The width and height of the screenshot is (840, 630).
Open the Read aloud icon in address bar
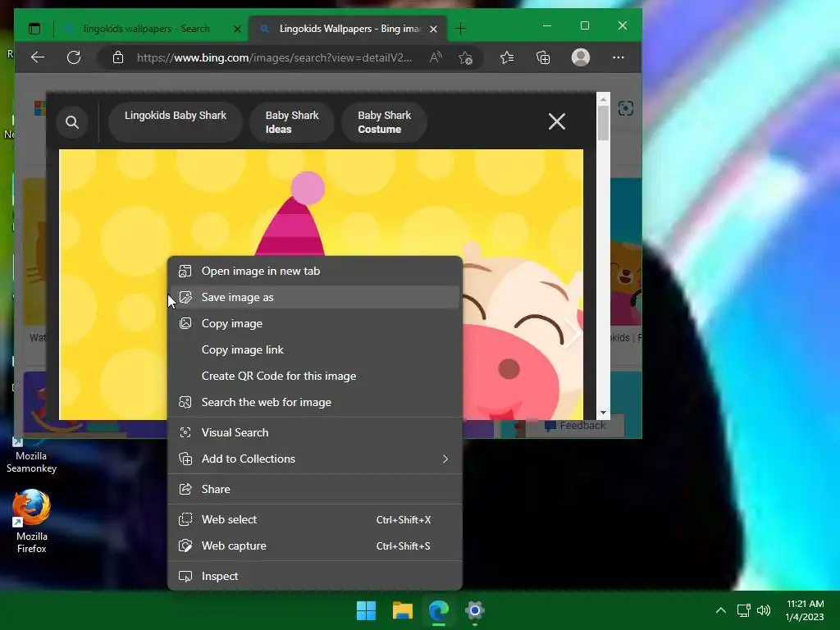[x=436, y=57]
